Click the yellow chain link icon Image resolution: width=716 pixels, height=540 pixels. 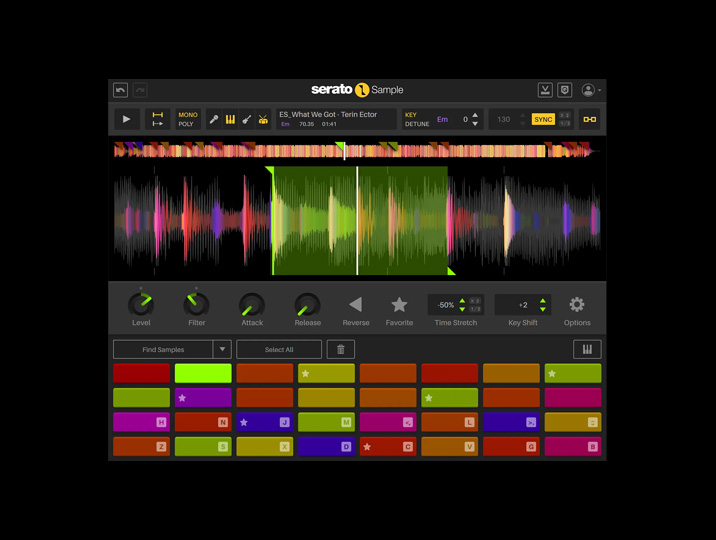pos(590,119)
